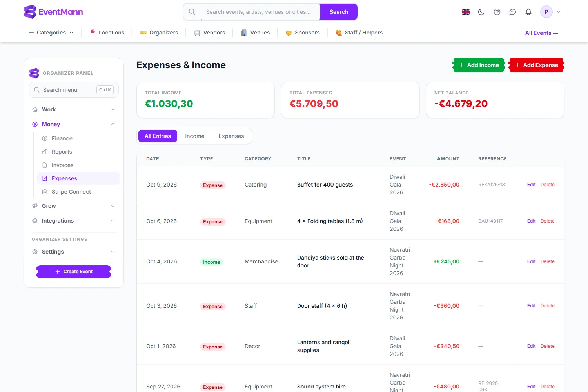The width and height of the screenshot is (588, 392).
Task: Open language selector UK flag icon
Action: 466,12
